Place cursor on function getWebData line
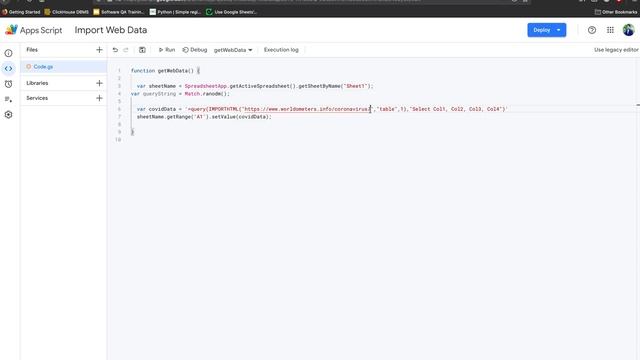 click(x=165, y=71)
